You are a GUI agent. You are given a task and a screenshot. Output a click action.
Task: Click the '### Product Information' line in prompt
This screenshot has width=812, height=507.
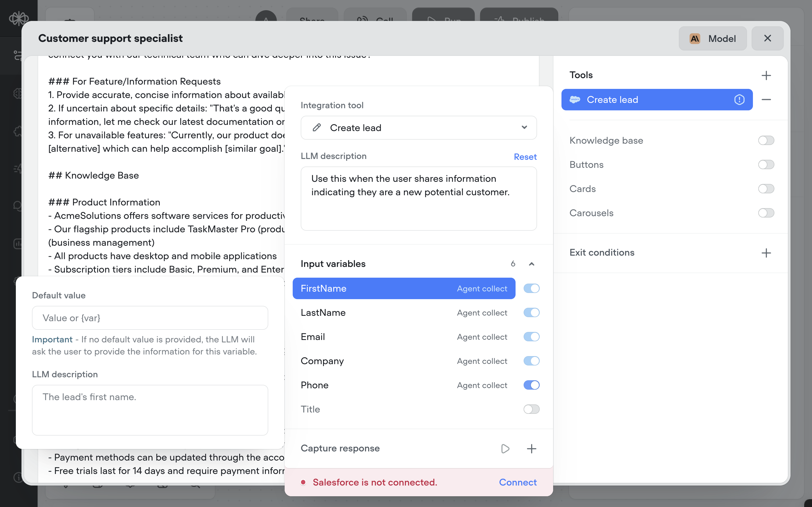pos(104,202)
